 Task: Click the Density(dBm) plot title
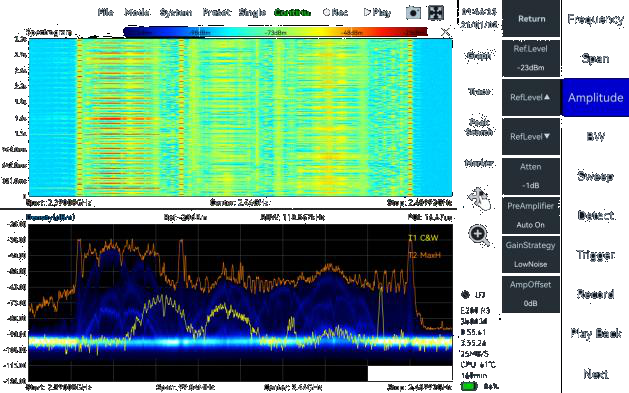click(50, 217)
